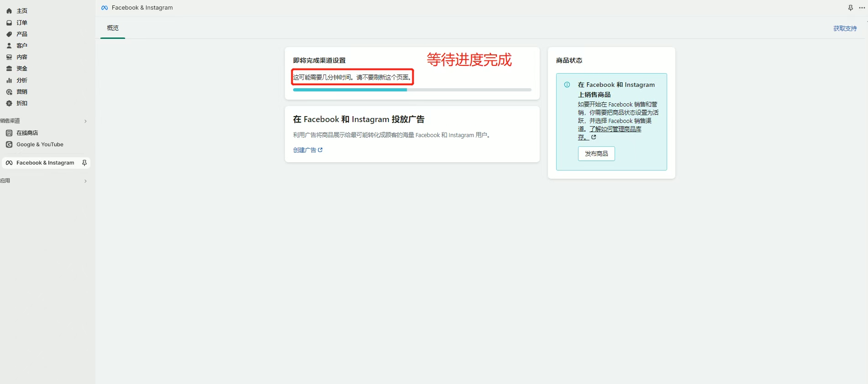Click the online store icon beside 在线商店
The height and width of the screenshot is (384, 868).
click(9, 133)
